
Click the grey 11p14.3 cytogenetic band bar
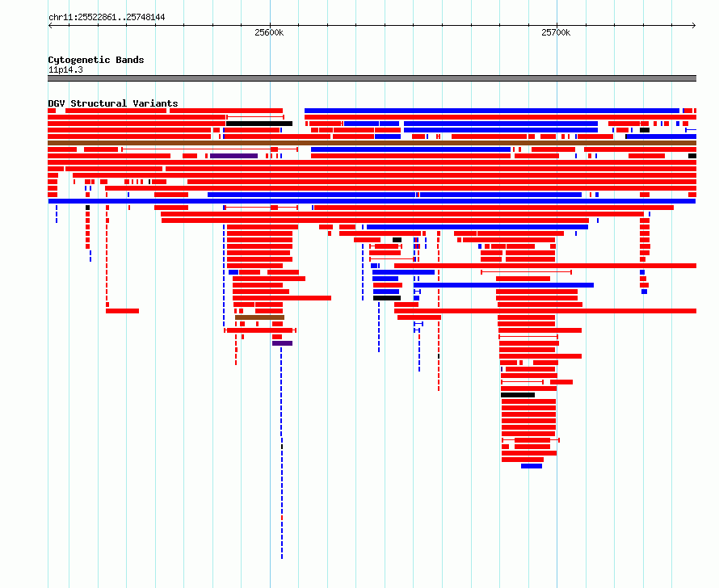tap(372, 78)
